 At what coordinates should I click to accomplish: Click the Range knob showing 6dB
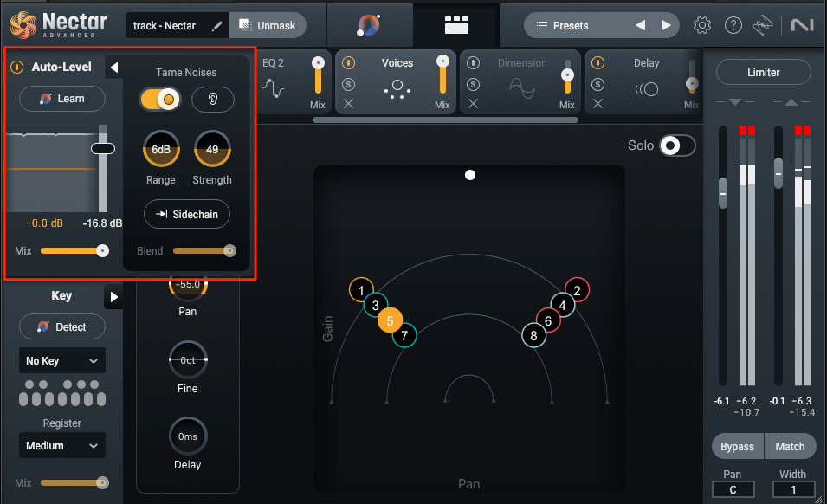(161, 149)
